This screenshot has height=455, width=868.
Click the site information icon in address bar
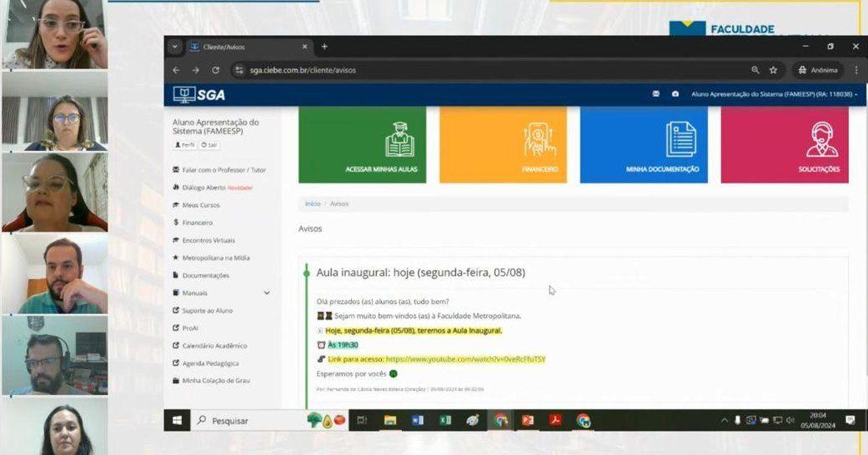click(239, 70)
